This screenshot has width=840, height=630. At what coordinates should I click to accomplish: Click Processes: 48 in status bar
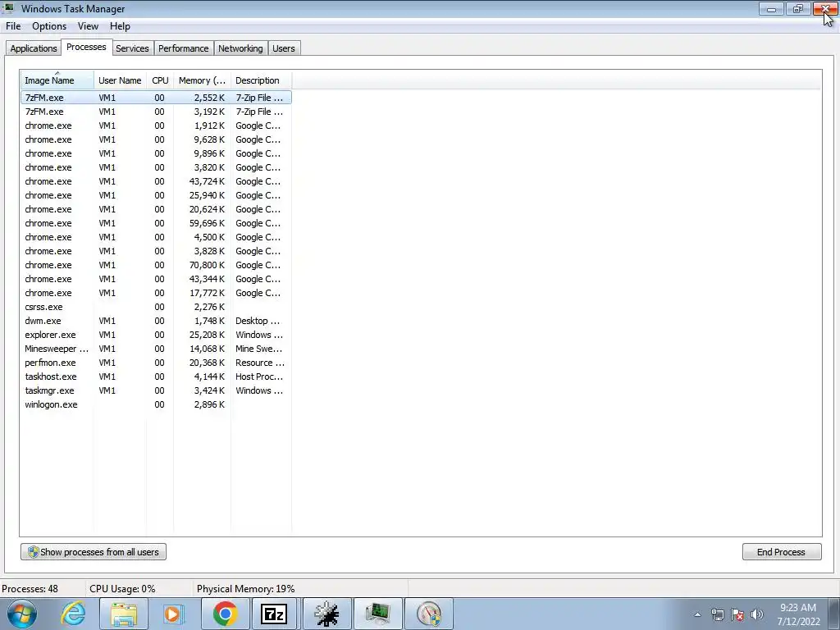pyautogui.click(x=30, y=589)
